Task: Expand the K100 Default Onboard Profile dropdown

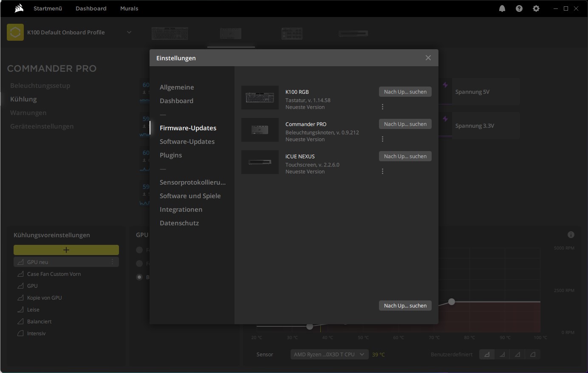Action: tap(129, 32)
